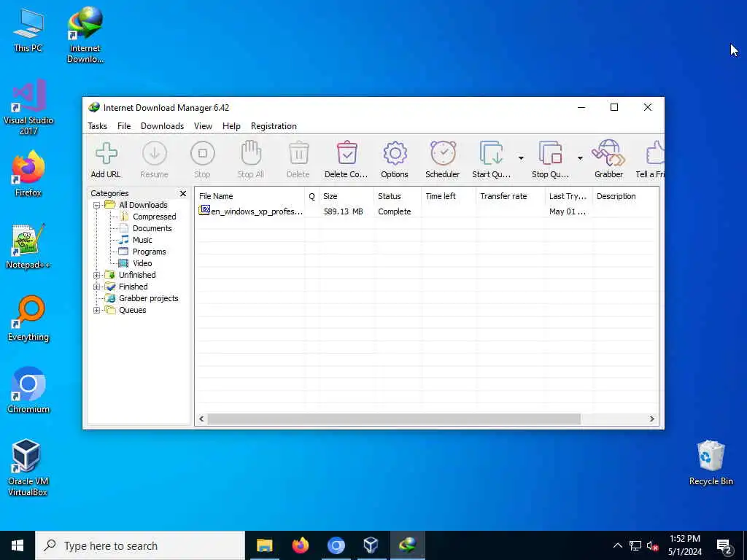747x560 pixels.
Task: Open the Help menu
Action: pyautogui.click(x=231, y=126)
